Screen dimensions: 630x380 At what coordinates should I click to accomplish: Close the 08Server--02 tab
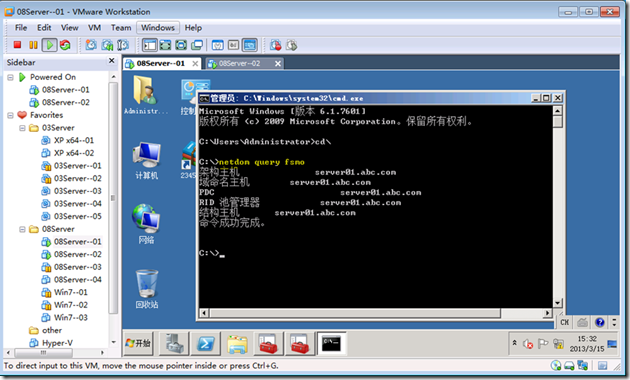click(x=278, y=63)
